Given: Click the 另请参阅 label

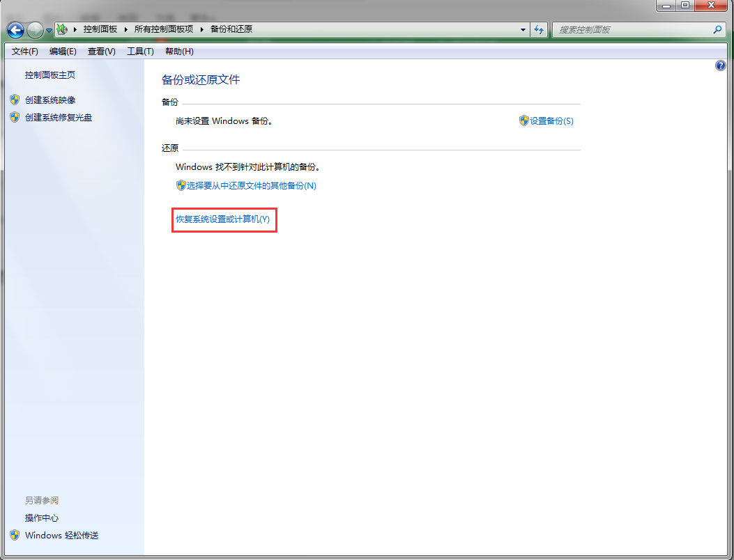Looking at the screenshot, I should [x=42, y=501].
